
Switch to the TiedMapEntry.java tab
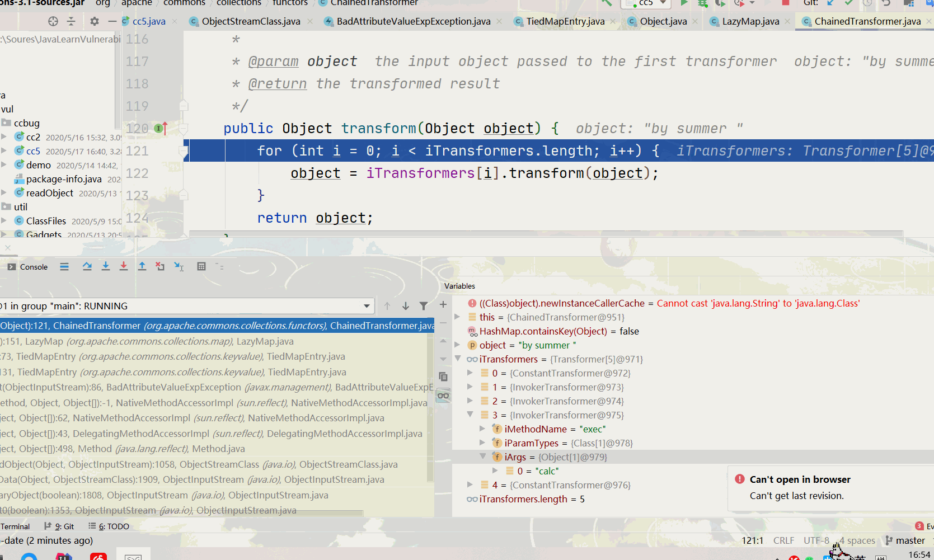(565, 21)
